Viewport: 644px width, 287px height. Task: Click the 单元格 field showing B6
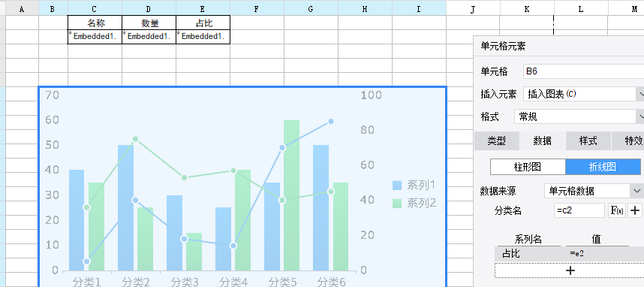[x=584, y=71]
